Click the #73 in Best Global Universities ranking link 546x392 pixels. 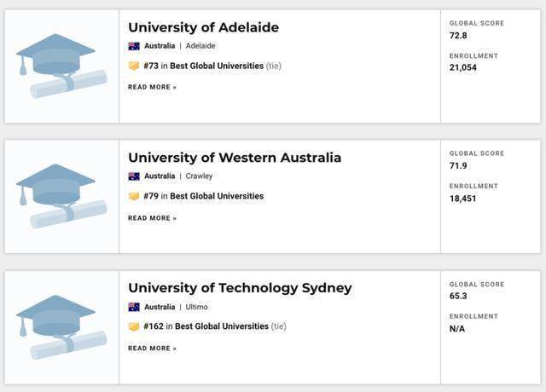click(203, 66)
